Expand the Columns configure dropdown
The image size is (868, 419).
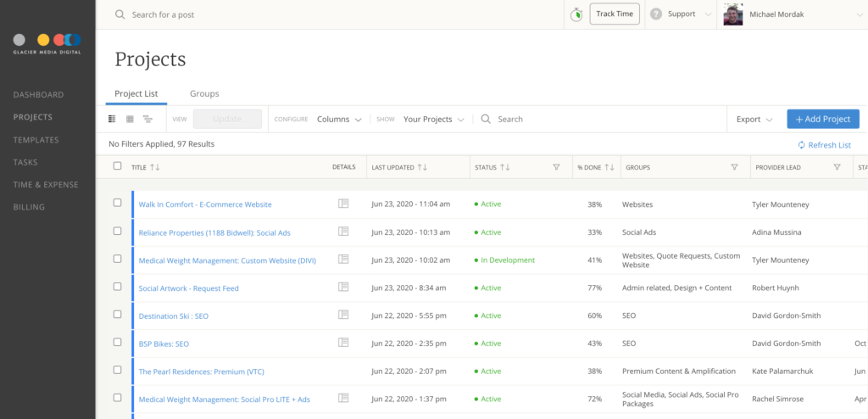pos(339,119)
